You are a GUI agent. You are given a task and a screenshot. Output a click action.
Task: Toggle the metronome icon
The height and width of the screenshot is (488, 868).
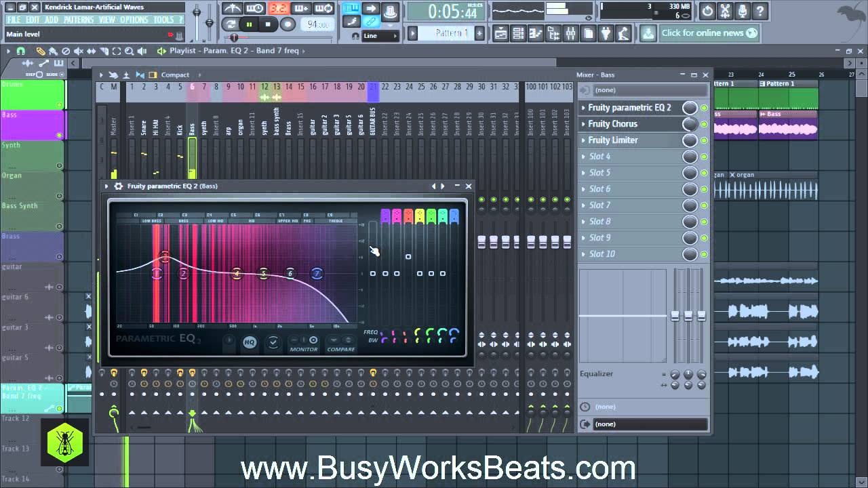tap(233, 9)
